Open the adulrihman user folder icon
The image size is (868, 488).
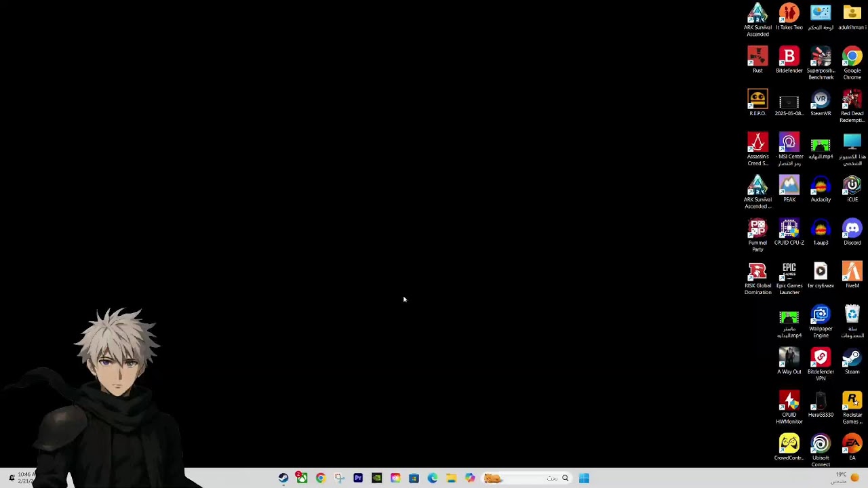(852, 17)
